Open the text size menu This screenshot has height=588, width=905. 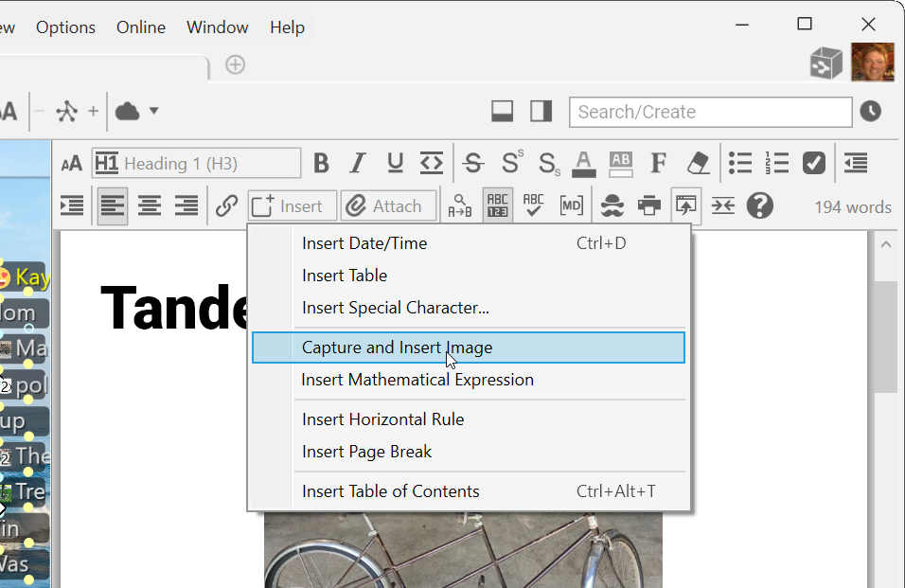pos(71,164)
